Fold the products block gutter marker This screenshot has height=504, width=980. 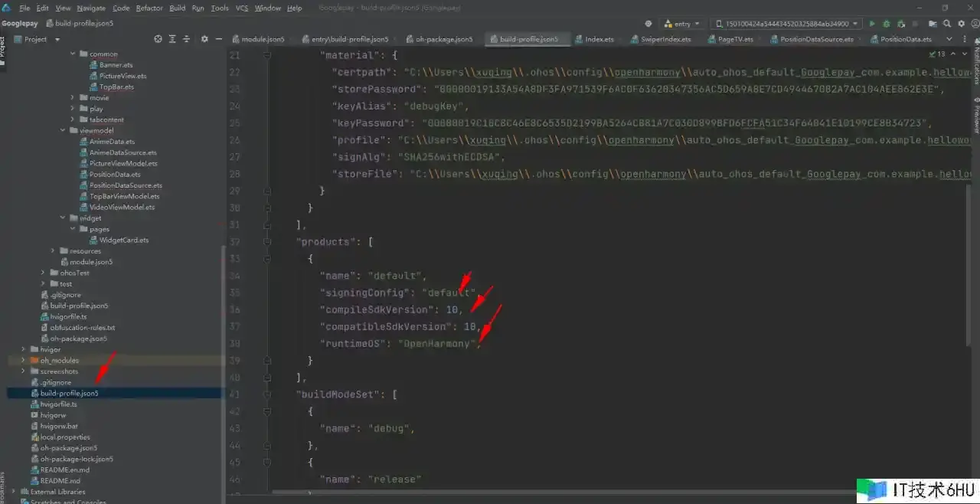pos(267,242)
